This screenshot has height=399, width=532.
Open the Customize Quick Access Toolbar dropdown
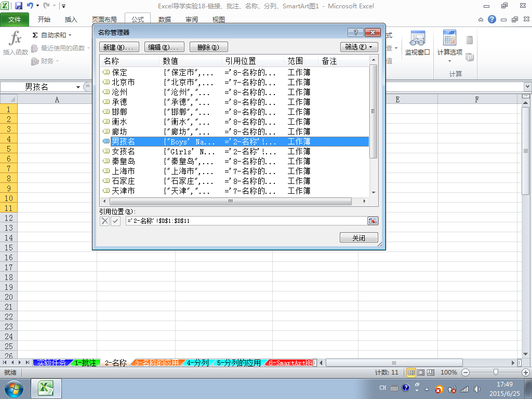click(x=63, y=6)
